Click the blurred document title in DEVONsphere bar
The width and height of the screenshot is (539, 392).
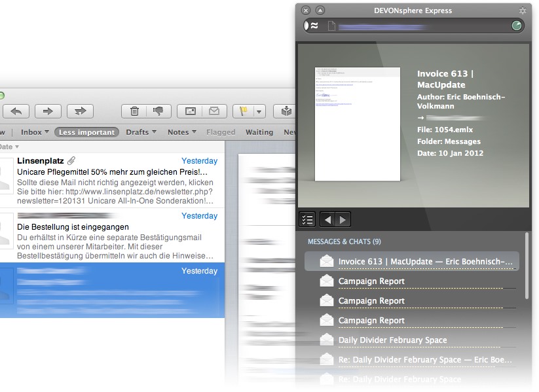(382, 26)
